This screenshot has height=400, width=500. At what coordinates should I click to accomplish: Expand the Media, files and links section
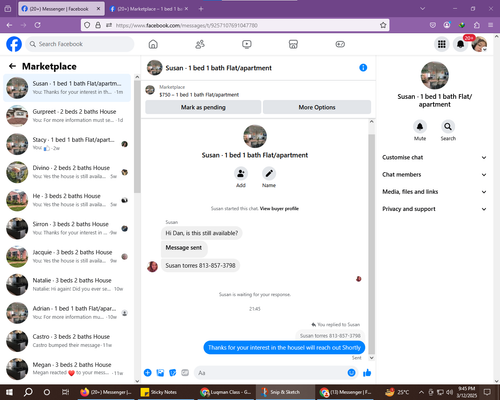[x=434, y=192]
